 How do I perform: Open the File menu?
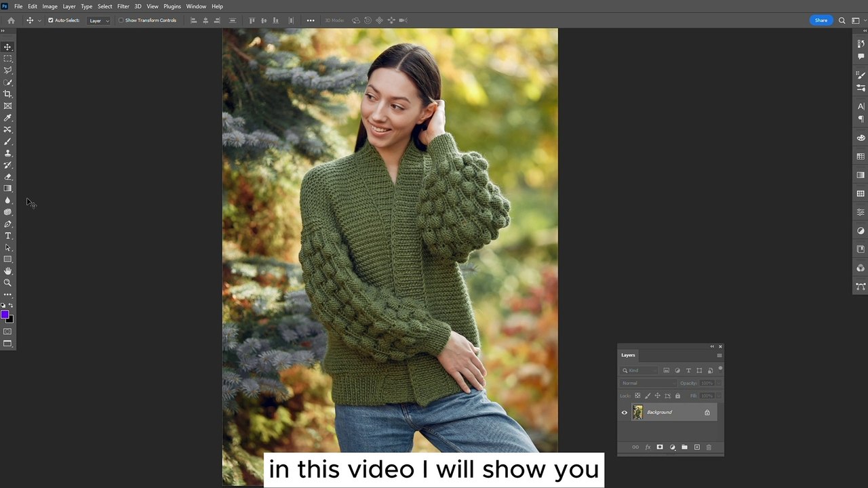[x=18, y=6]
